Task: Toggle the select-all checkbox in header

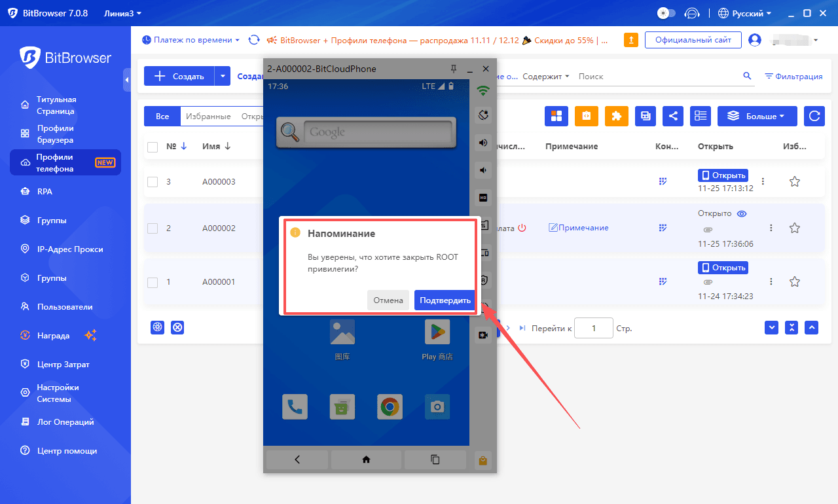Action: coord(153,147)
